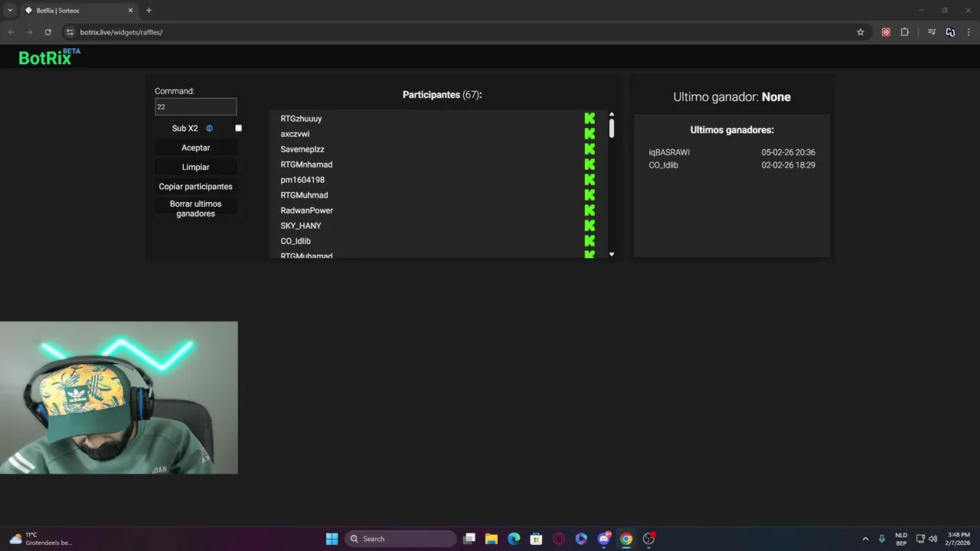Image resolution: width=980 pixels, height=551 pixels.
Task: Reload the page with the refresh icon
Action: [x=47, y=32]
